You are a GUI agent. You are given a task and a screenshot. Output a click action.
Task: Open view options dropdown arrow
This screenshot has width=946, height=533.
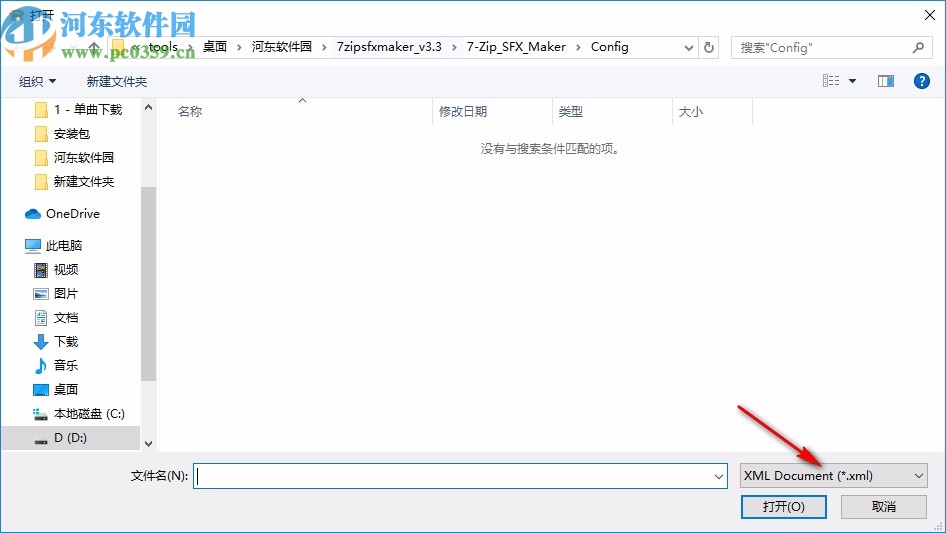[852, 81]
